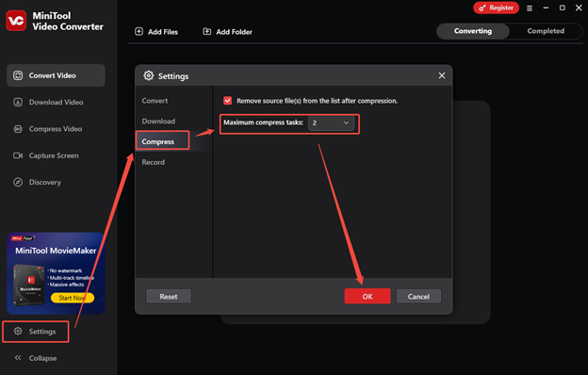588x375 pixels.
Task: Open Convert Video from sidebar
Action: point(56,75)
